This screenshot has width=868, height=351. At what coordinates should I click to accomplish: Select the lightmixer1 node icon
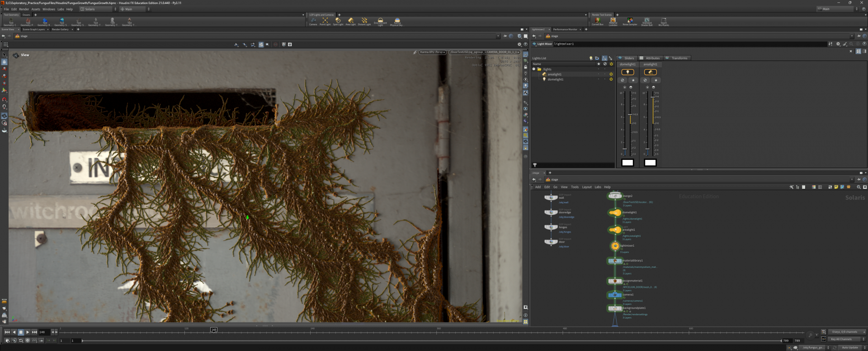615,246
